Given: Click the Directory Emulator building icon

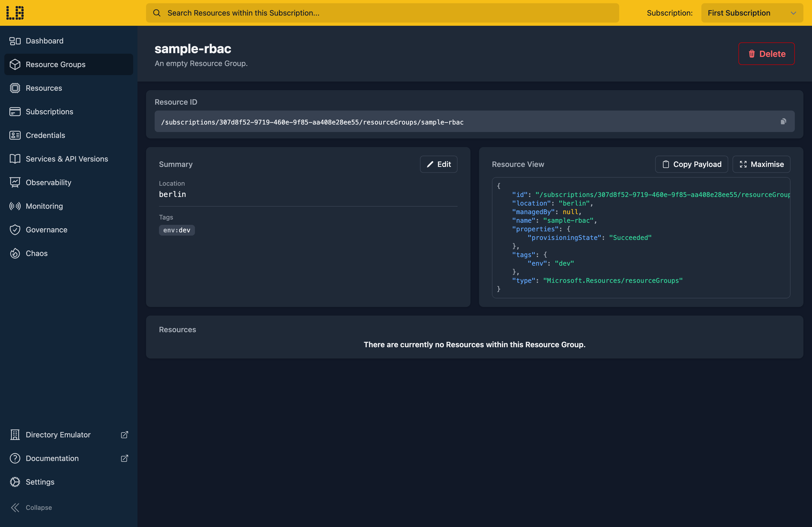Looking at the screenshot, I should tap(15, 435).
